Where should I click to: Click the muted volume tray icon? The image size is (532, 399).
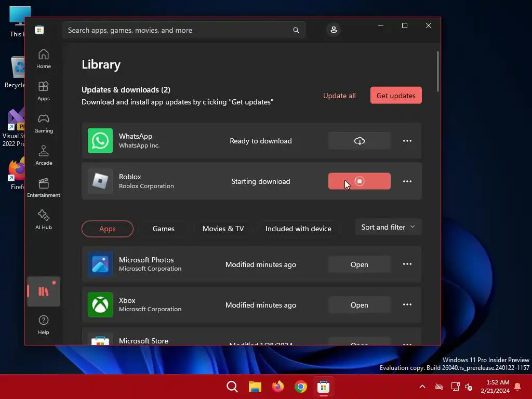[x=469, y=387]
